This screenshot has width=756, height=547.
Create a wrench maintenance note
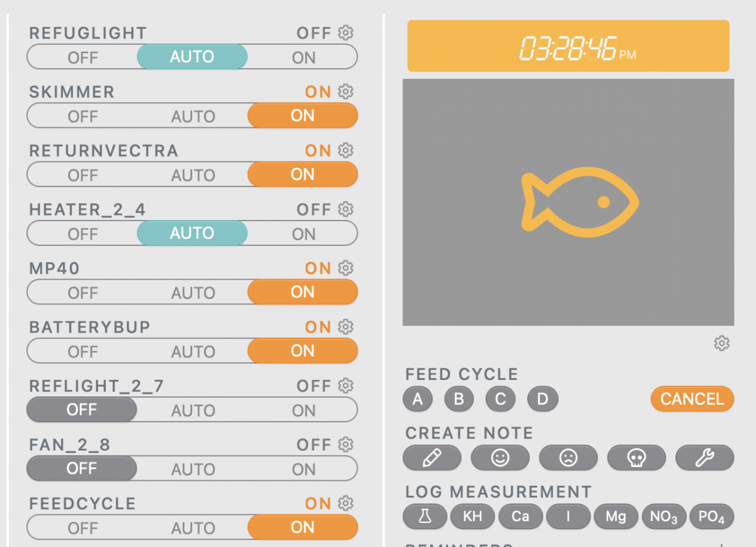pos(704,458)
